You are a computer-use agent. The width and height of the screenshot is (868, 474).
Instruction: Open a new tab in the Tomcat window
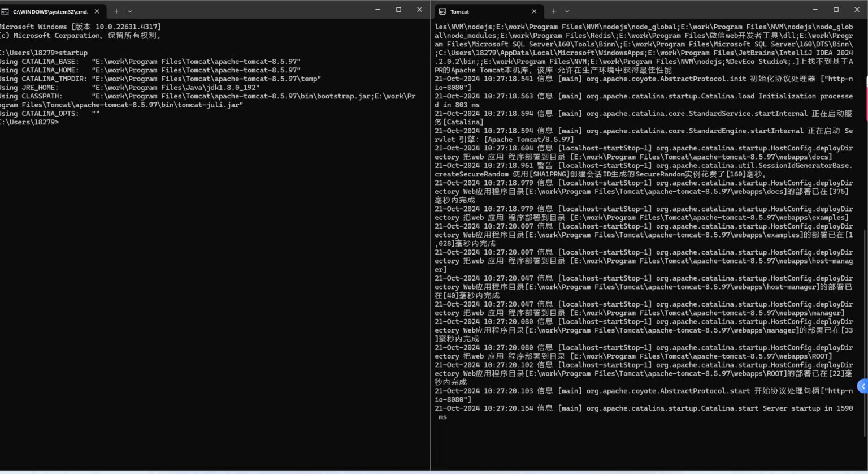(x=554, y=11)
